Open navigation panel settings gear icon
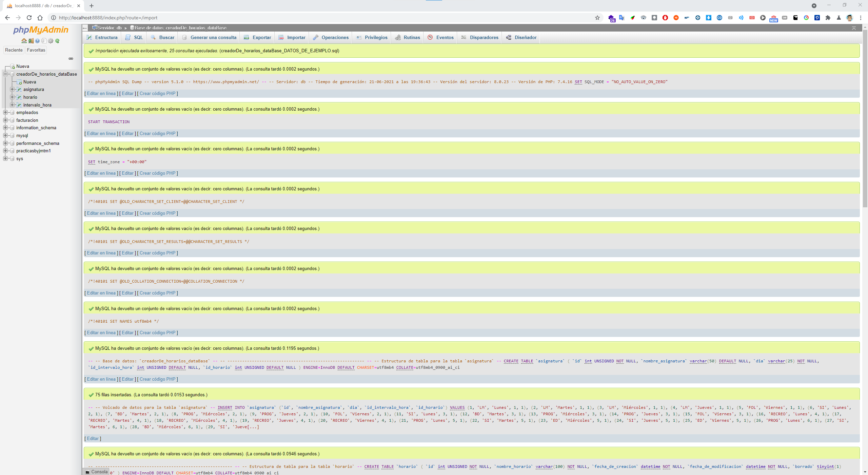868x475 pixels. coord(51,41)
